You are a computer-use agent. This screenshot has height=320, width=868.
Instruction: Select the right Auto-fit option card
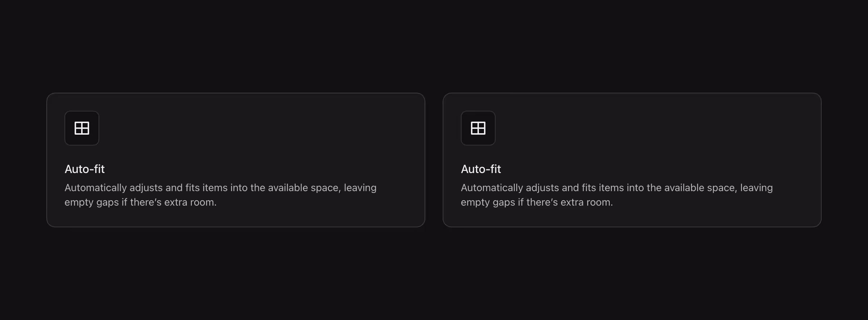(633, 159)
